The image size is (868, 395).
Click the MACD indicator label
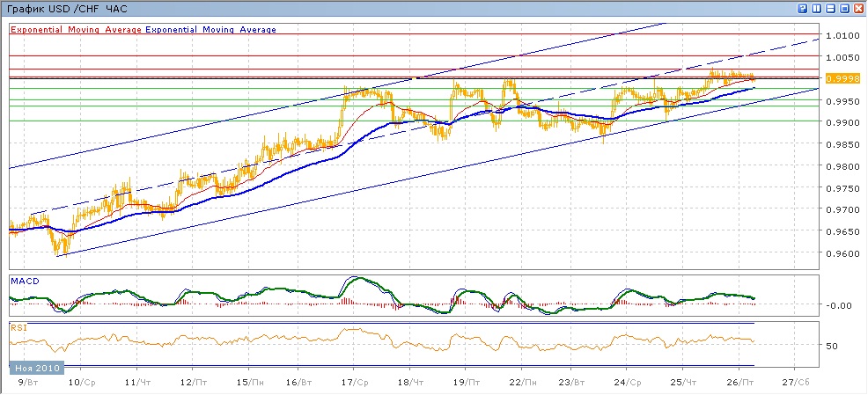point(24,281)
